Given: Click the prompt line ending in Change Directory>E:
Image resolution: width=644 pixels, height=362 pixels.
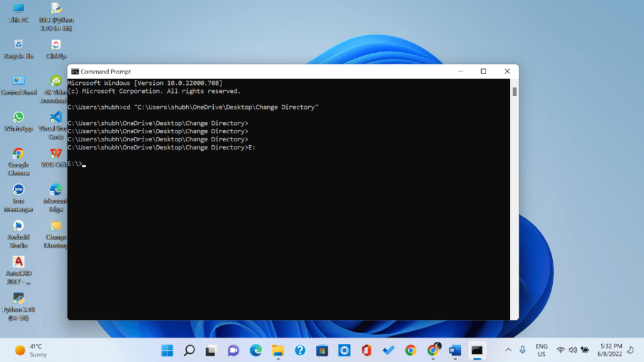Looking at the screenshot, I should [x=162, y=147].
